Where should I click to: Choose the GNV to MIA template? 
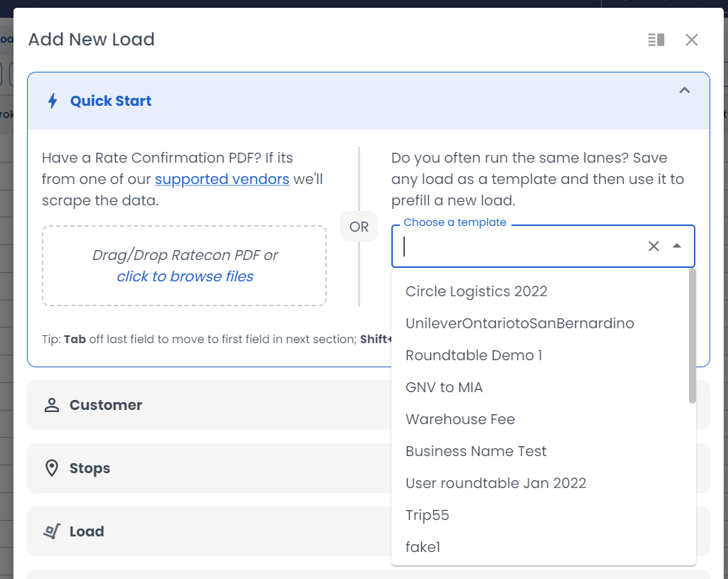[444, 387]
